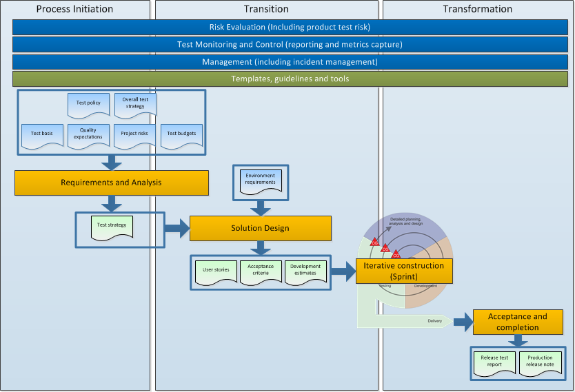Click the Risk Evaluation banner

point(290,27)
